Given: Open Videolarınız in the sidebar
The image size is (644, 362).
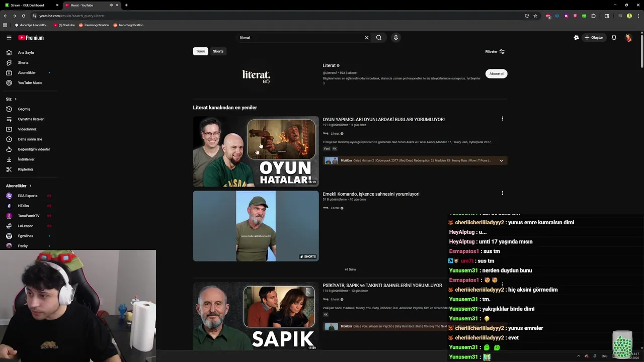Looking at the screenshot, I should [27, 129].
